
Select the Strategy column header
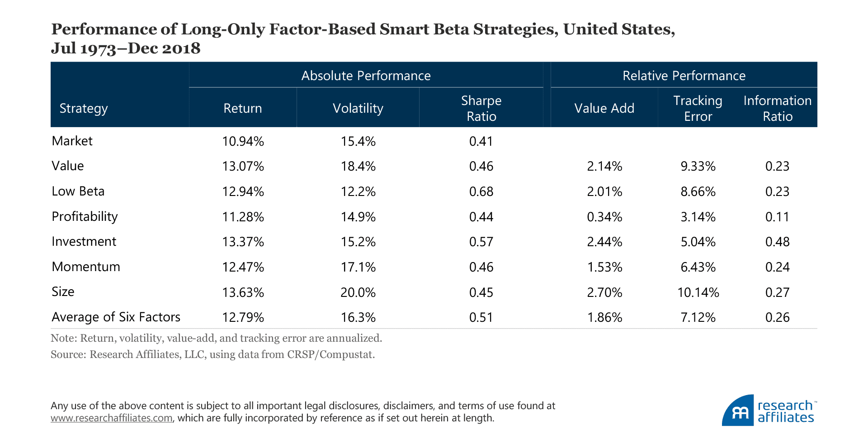(x=84, y=109)
